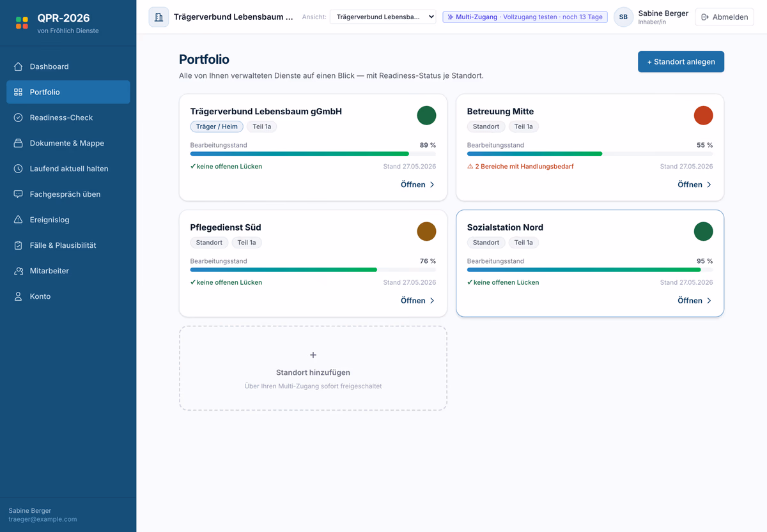Viewport: 767px width, 532px height.
Task: Click the Standort hinzufügen dashed card
Action: [x=313, y=368]
